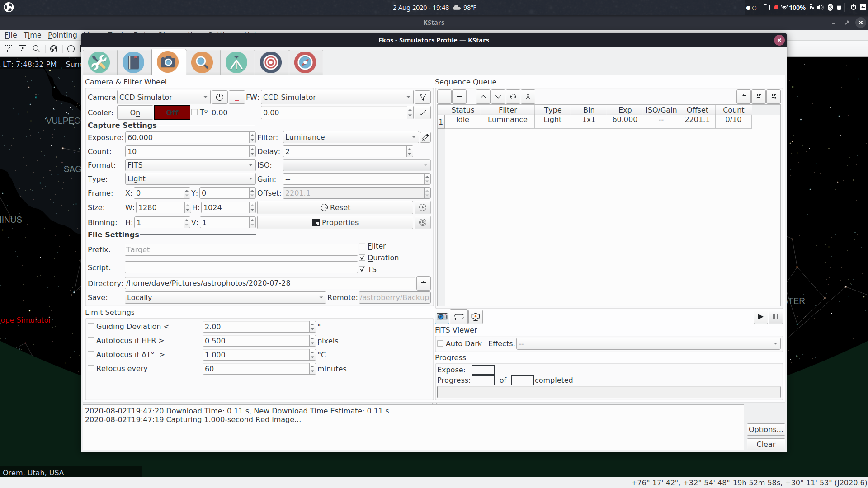This screenshot has height=488, width=868.
Task: Start the sequence with play button
Action: pos(761,317)
